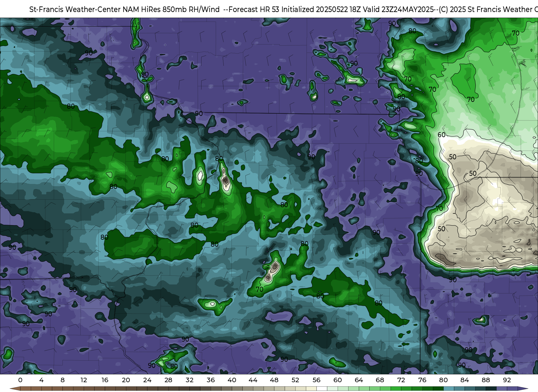Screen dimensions: 538x392
Task: Click the "Initialized 20250522 18Z" header text
Action: tap(321, 10)
